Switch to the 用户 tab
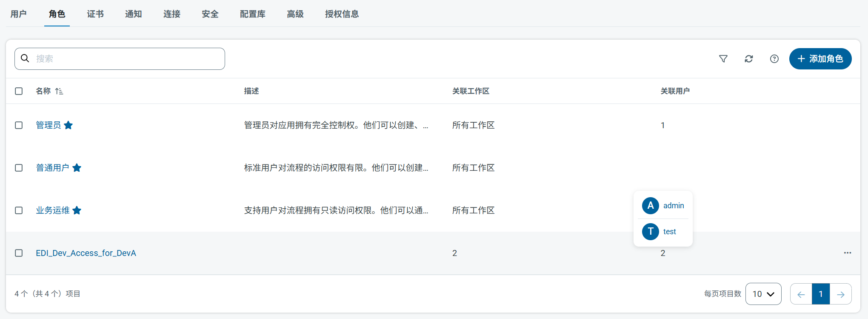The width and height of the screenshot is (868, 319). [x=19, y=14]
